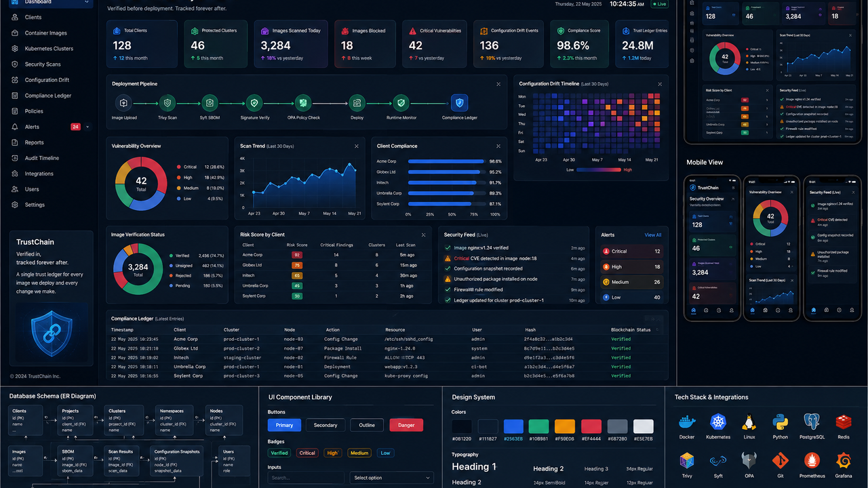Screen dimensions: 868x488
Task: Select the Signature Verify pipeline stage icon
Action: click(x=254, y=103)
